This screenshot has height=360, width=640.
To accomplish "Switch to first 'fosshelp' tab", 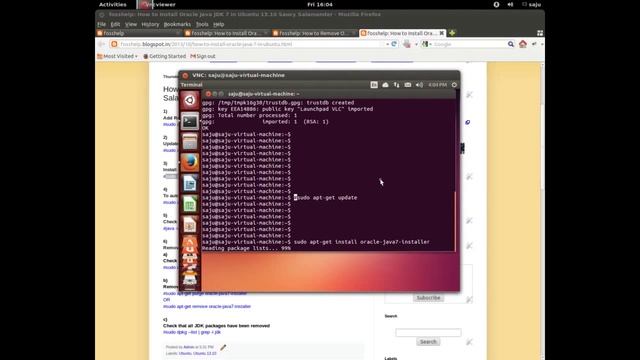I will coord(138,33).
